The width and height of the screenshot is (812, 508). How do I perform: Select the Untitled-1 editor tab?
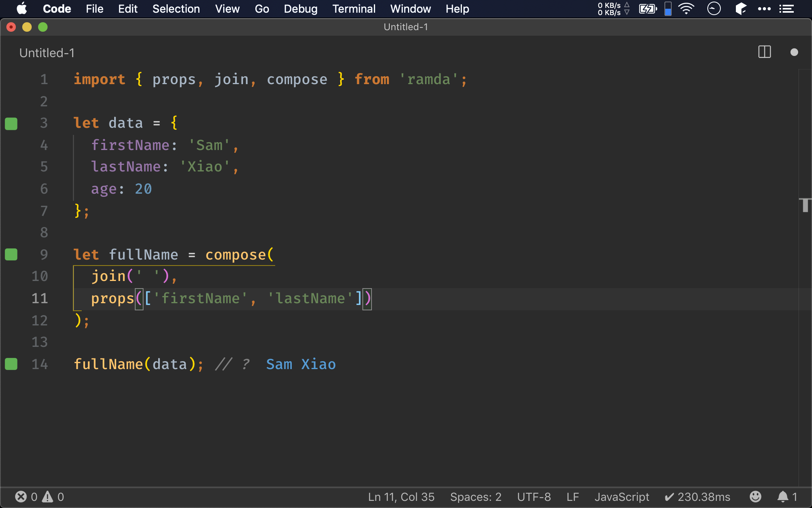47,53
